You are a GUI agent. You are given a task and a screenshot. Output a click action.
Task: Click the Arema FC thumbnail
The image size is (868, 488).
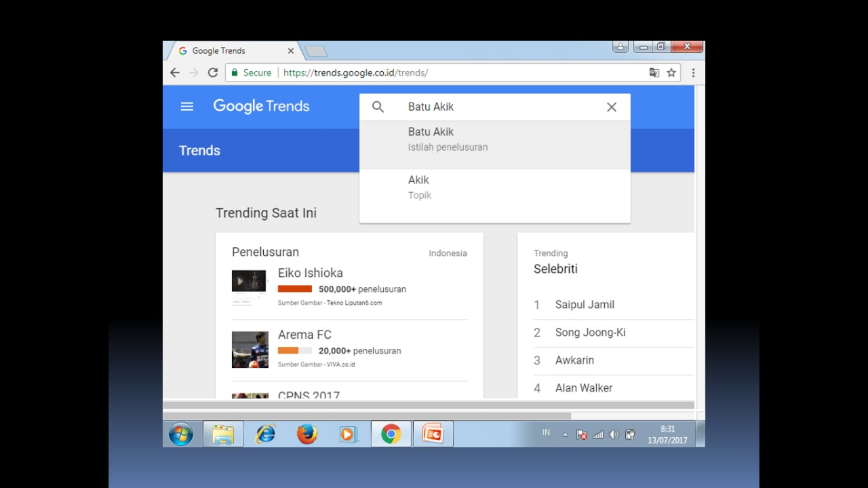click(250, 350)
